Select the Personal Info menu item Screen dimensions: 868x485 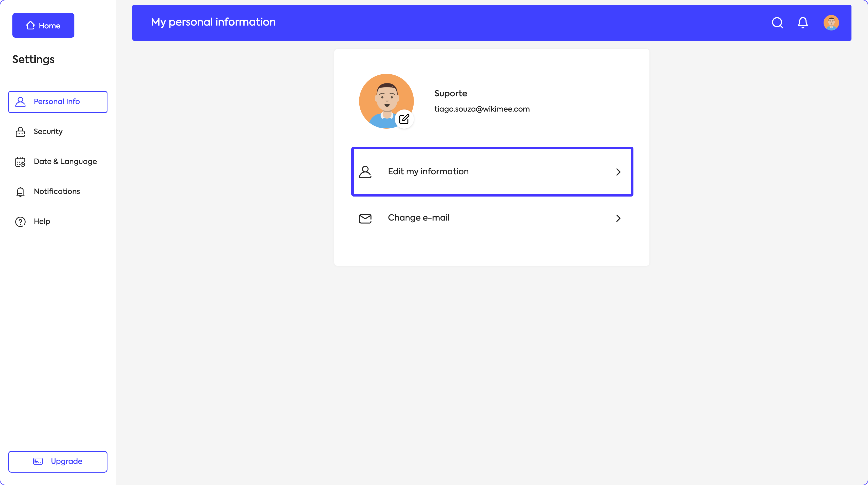tap(58, 102)
